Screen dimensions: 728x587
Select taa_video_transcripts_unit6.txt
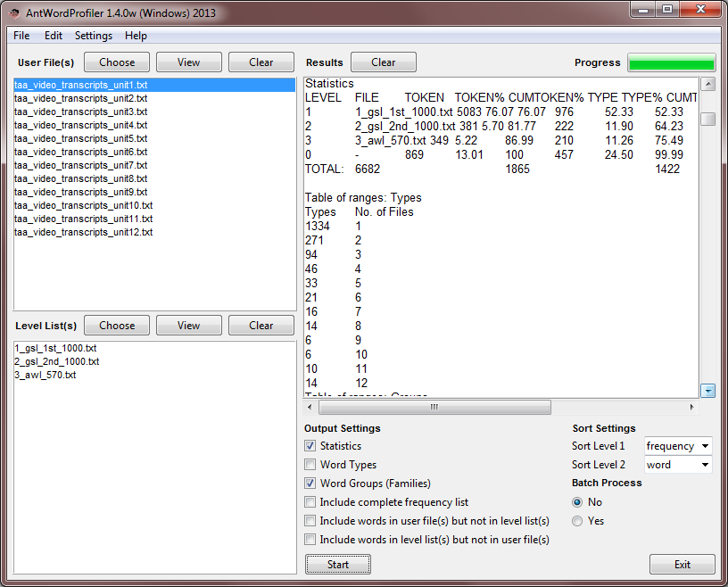(154, 152)
